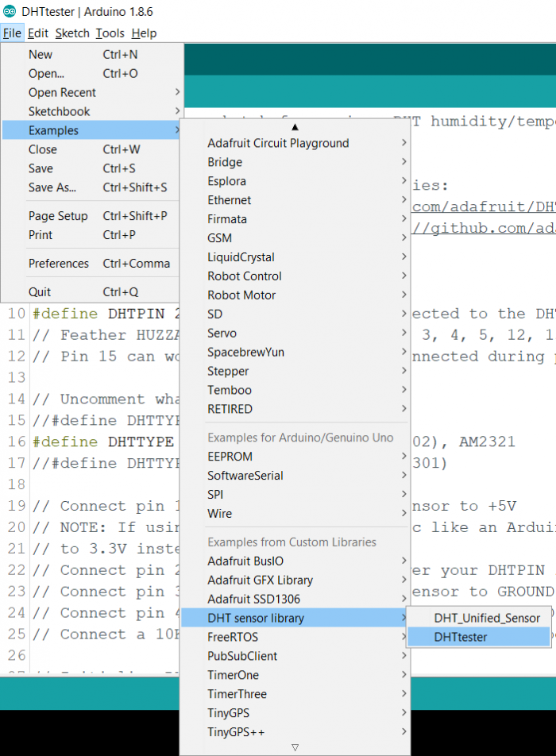
Task: Open Page Setup from File menu
Action: [91, 215]
